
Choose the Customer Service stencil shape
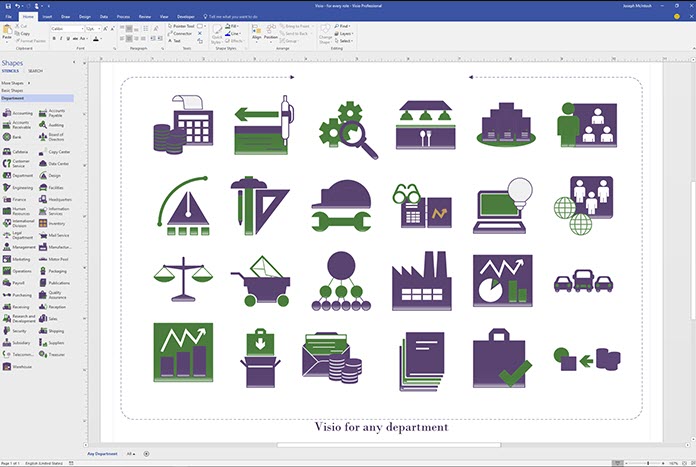point(17,163)
